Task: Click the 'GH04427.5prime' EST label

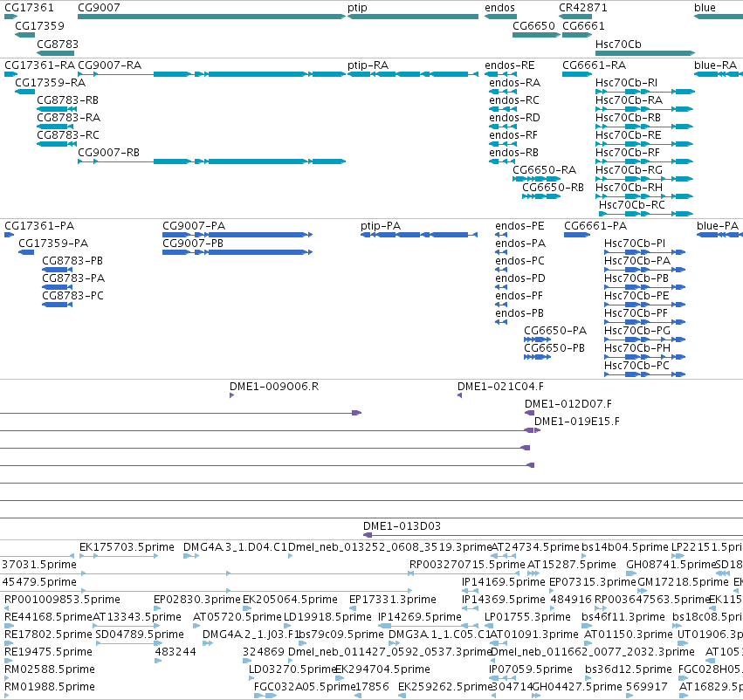Action: pyautogui.click(x=577, y=687)
